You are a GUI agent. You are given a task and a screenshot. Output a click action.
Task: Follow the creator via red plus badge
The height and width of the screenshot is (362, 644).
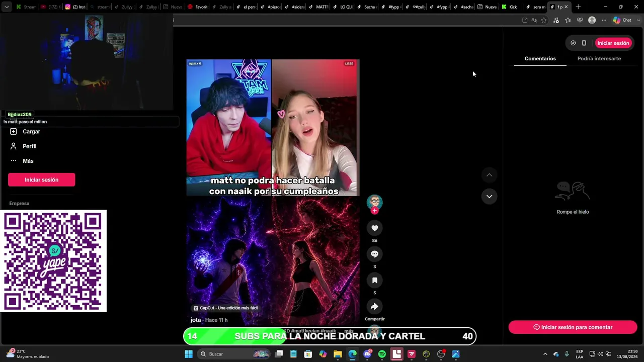pos(374,211)
